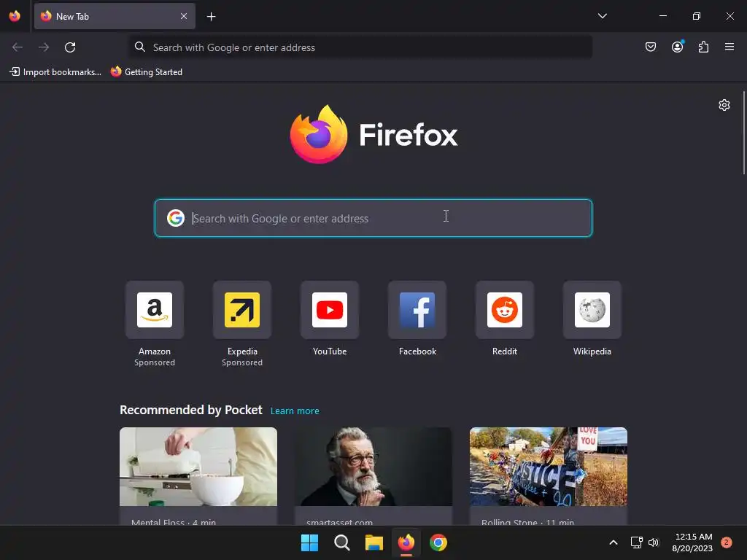The width and height of the screenshot is (747, 560).
Task: Click Learn more next to Pocket heading
Action: (x=295, y=411)
